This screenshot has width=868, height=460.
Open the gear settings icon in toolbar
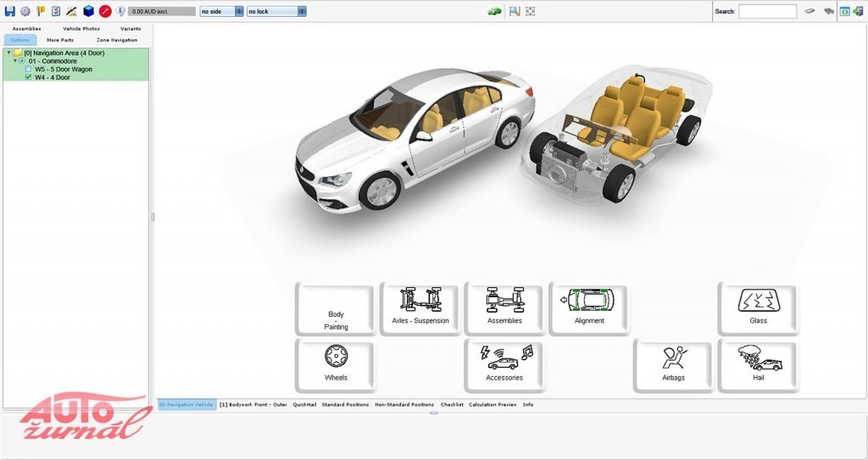tap(25, 11)
